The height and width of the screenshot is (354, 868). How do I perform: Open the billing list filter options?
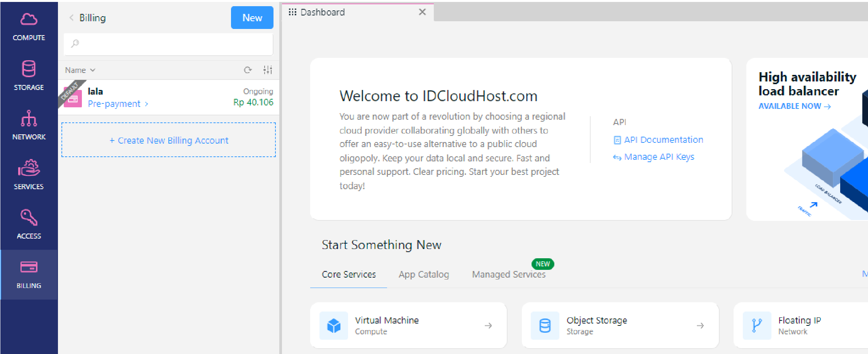pyautogui.click(x=268, y=70)
